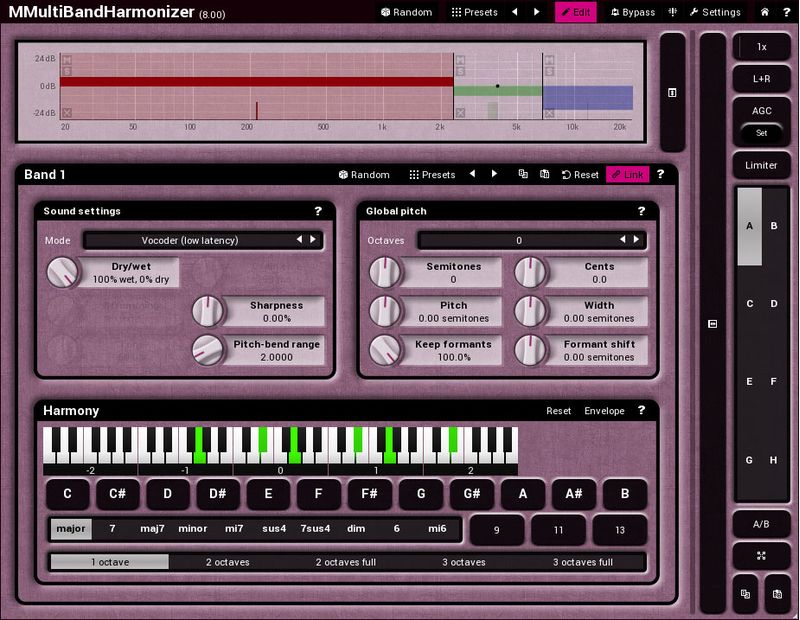
Task: Open global help question mark
Action: [x=786, y=12]
